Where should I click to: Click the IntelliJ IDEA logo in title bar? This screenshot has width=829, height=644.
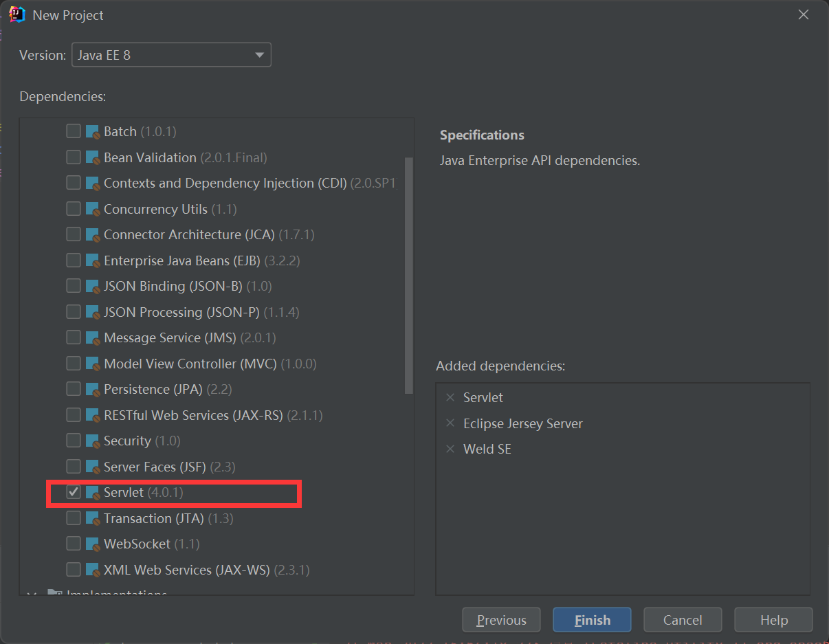(16, 14)
